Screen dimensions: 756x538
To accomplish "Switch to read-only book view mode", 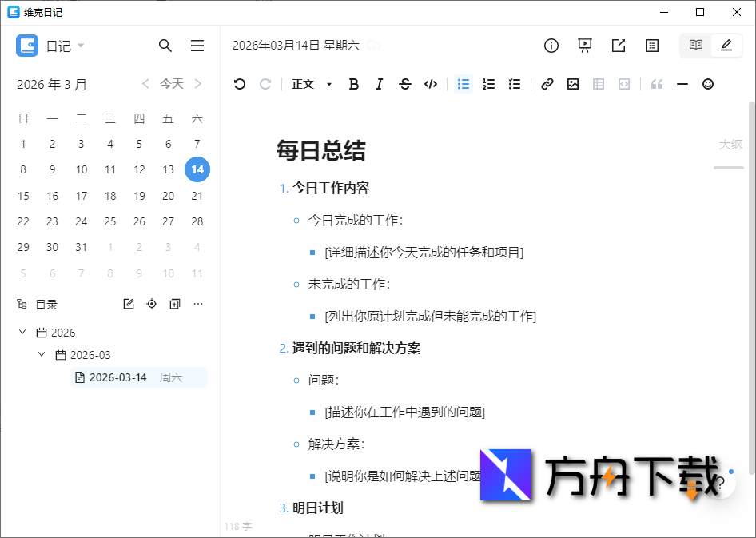I will tap(694, 46).
